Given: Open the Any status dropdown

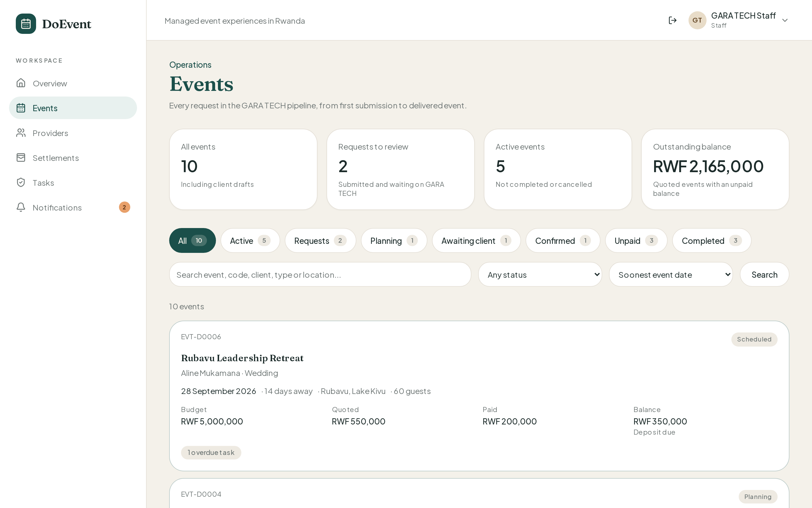Looking at the screenshot, I should (x=540, y=275).
